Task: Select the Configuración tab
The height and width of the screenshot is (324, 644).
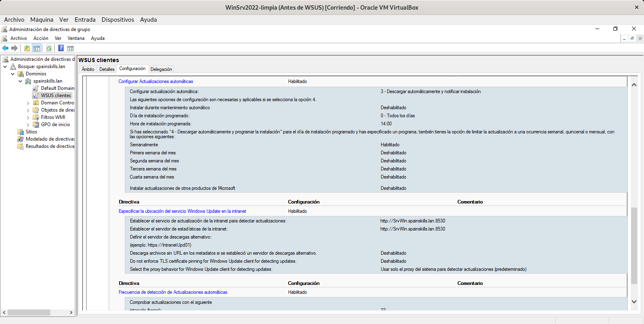Action: 132,69
